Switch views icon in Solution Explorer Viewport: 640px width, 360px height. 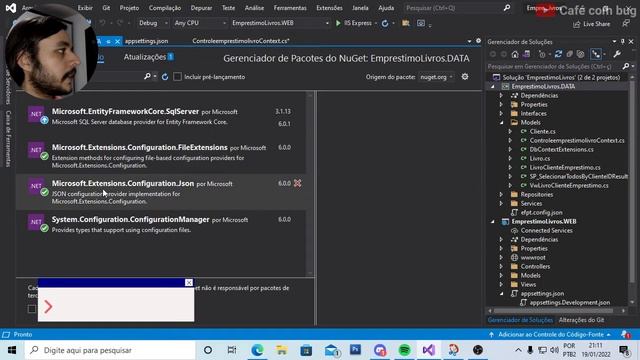tap(527, 54)
